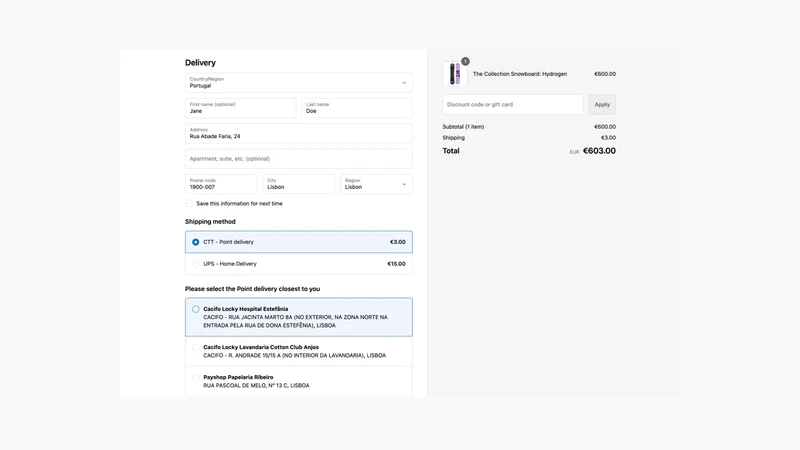Select CTT - Point delivery shipping radio
Screen dimensions: 800x450
[x=195, y=242]
